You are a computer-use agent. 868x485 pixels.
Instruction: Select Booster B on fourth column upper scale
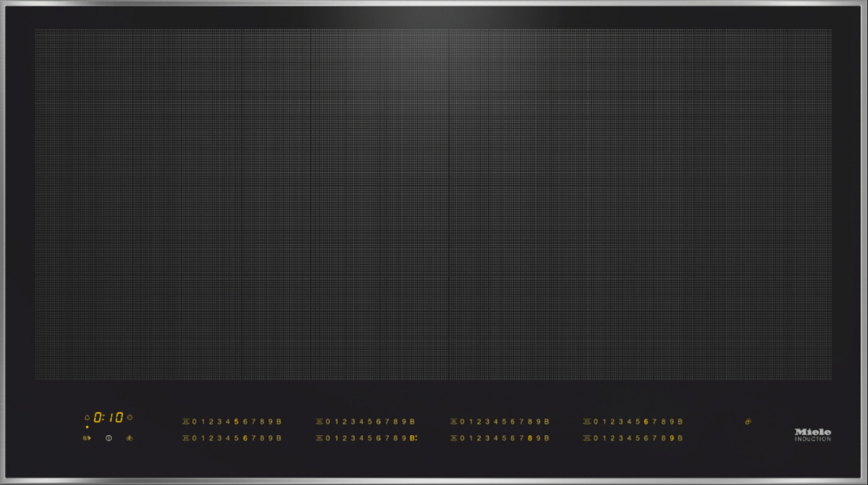coord(680,422)
